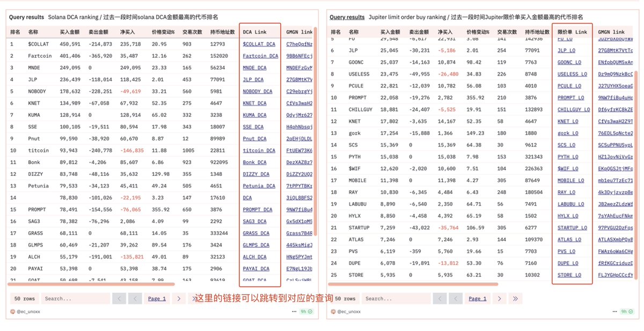The width and height of the screenshot is (644, 331).
Task: Open the JLP LO link
Action: click(566, 50)
